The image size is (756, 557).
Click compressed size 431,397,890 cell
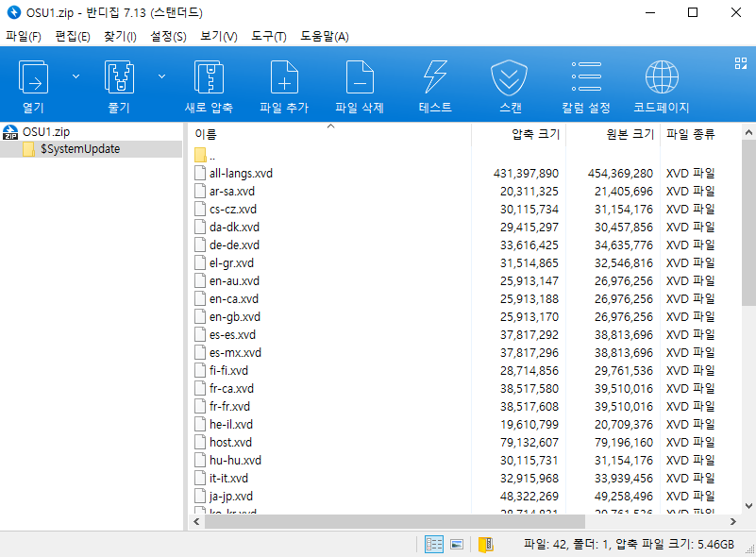[526, 173]
